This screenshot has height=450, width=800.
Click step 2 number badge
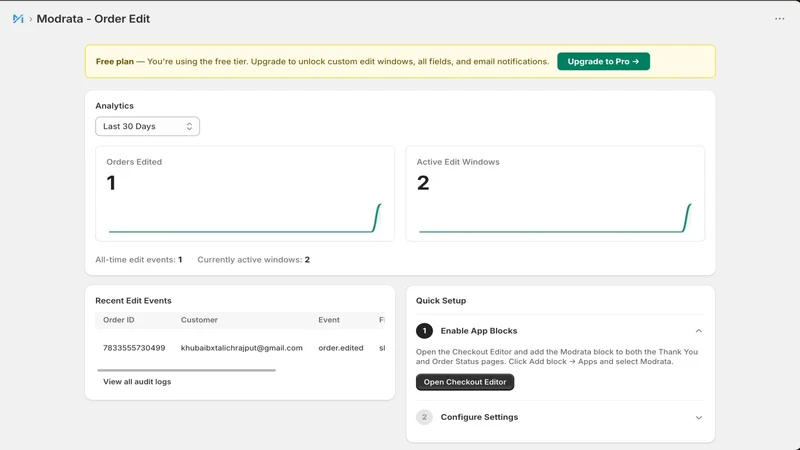(424, 417)
